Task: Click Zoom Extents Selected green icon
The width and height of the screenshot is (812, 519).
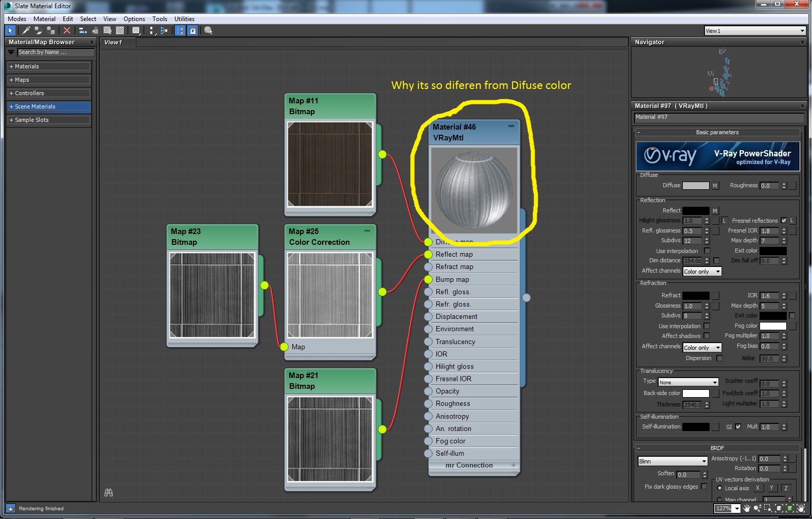Action: point(790,508)
